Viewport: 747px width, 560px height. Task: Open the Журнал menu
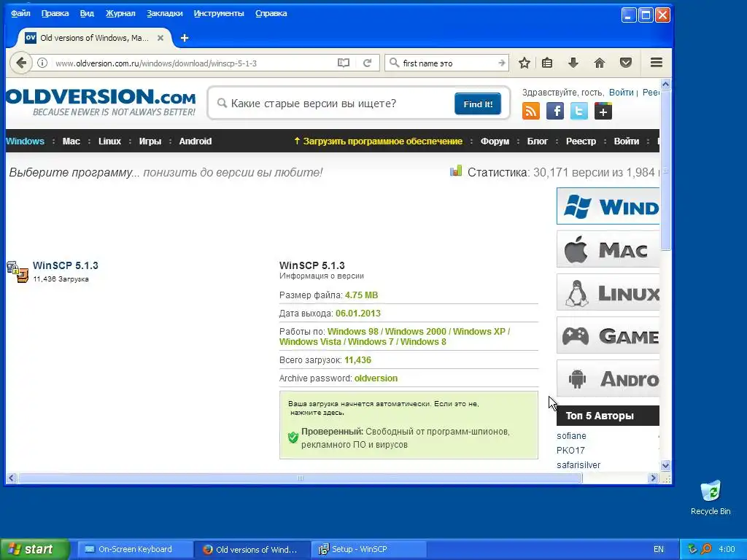tap(120, 13)
